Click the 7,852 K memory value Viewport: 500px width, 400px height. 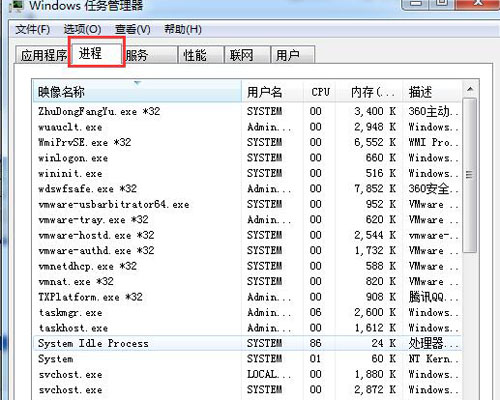tap(375, 189)
